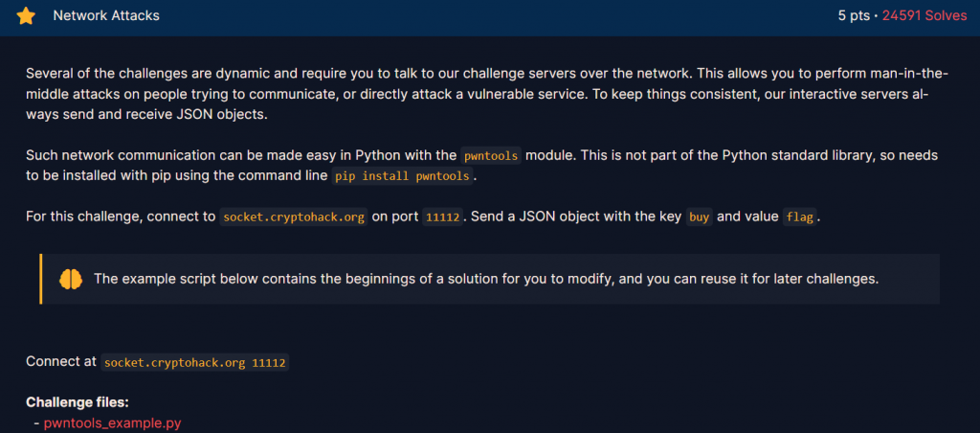Click the buy key code snippet

tap(700, 216)
